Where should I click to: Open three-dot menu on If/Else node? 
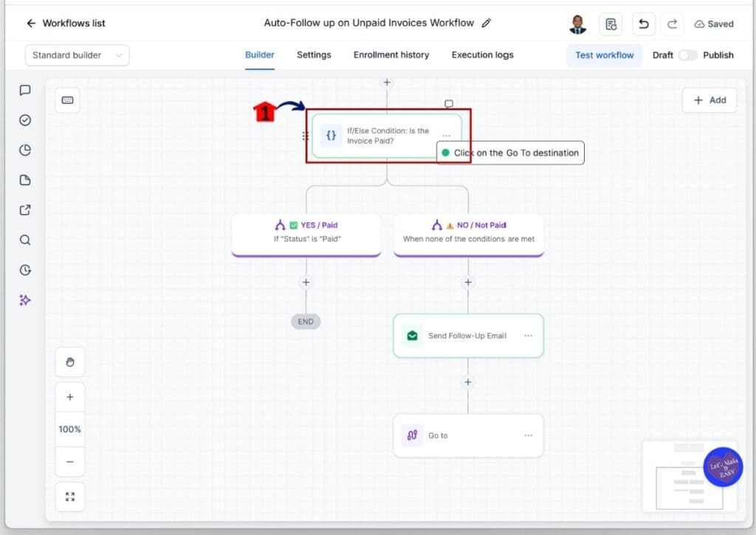click(447, 136)
